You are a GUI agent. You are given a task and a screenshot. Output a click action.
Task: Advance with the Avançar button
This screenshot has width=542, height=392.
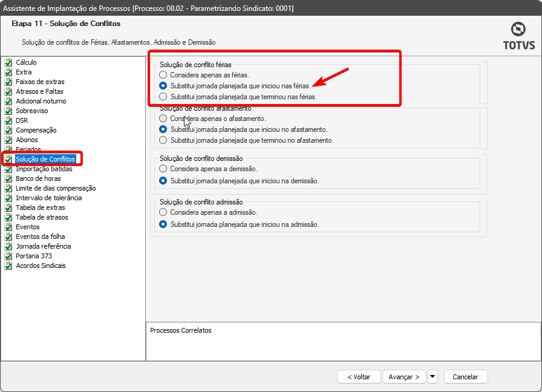[403, 377]
